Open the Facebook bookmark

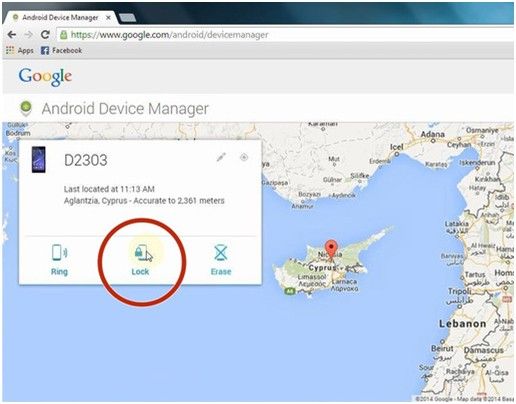[x=61, y=50]
